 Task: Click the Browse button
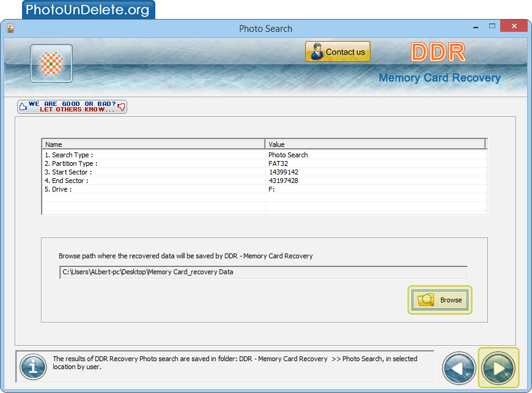coord(440,300)
